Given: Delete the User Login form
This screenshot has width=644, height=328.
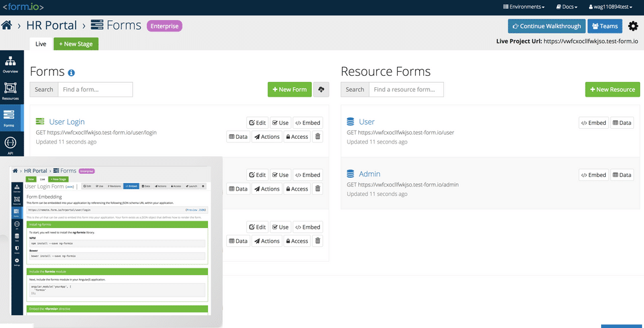Looking at the screenshot, I should pyautogui.click(x=317, y=137).
